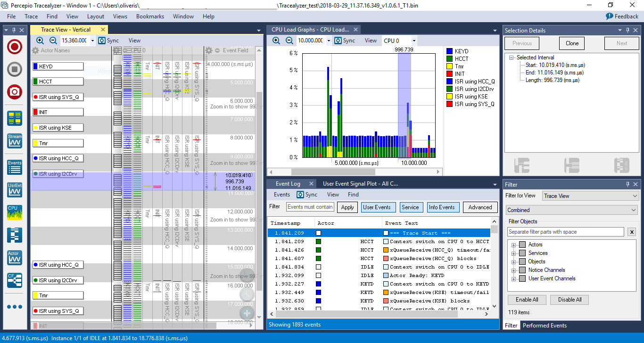
Task: Click the KEYD blue legend swatch
Action: click(x=450, y=51)
